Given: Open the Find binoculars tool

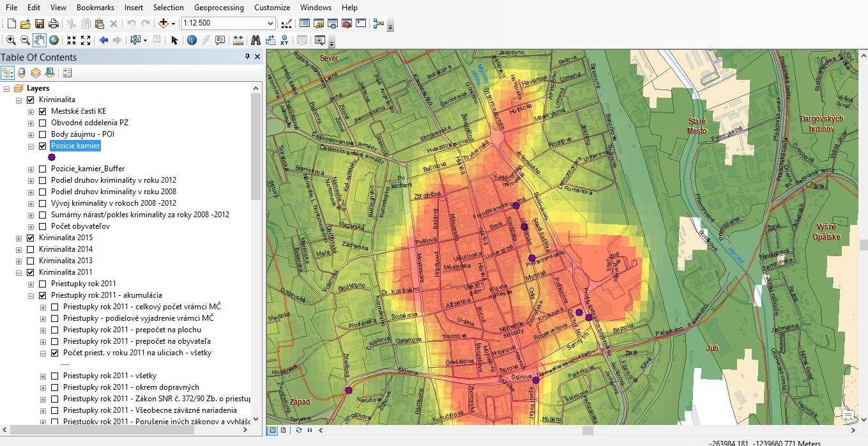Looking at the screenshot, I should click(x=255, y=40).
